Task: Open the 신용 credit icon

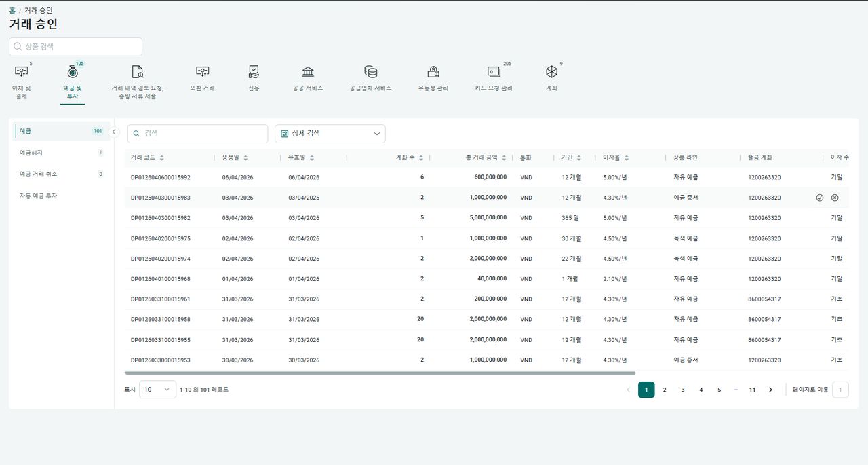Action: pyautogui.click(x=254, y=71)
